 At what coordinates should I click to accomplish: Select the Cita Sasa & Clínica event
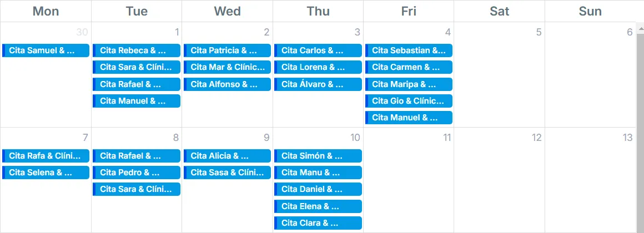click(227, 173)
